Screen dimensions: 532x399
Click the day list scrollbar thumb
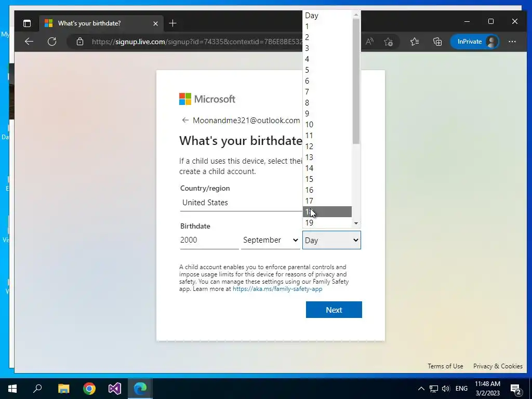point(356,81)
